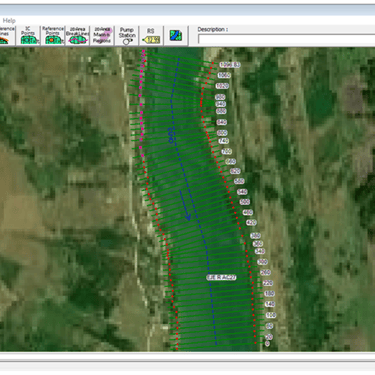Screen dimensions: 375x375
Task: Click the 140 cross section label
Action: (x=270, y=304)
